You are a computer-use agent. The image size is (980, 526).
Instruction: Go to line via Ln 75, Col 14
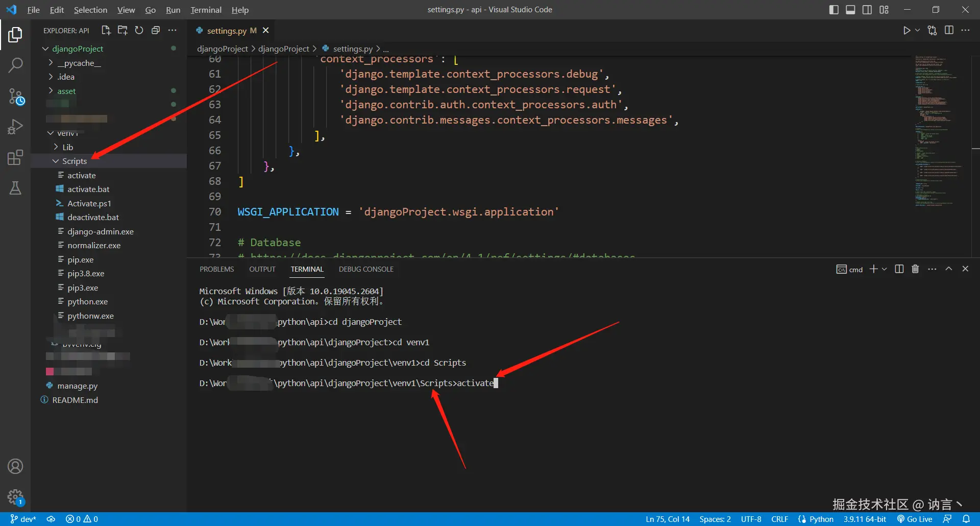pyautogui.click(x=668, y=519)
